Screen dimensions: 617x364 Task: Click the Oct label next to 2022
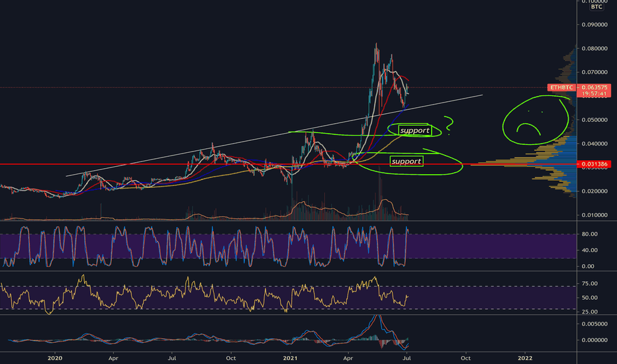[466, 358]
